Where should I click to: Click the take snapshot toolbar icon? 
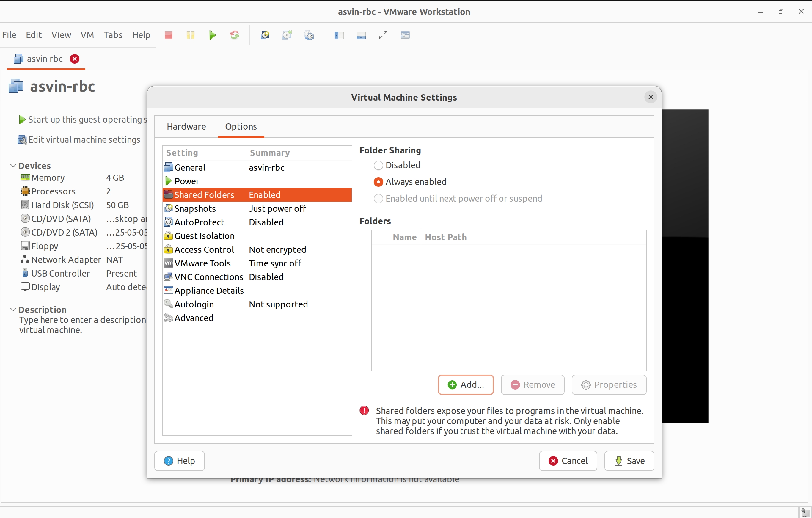265,35
